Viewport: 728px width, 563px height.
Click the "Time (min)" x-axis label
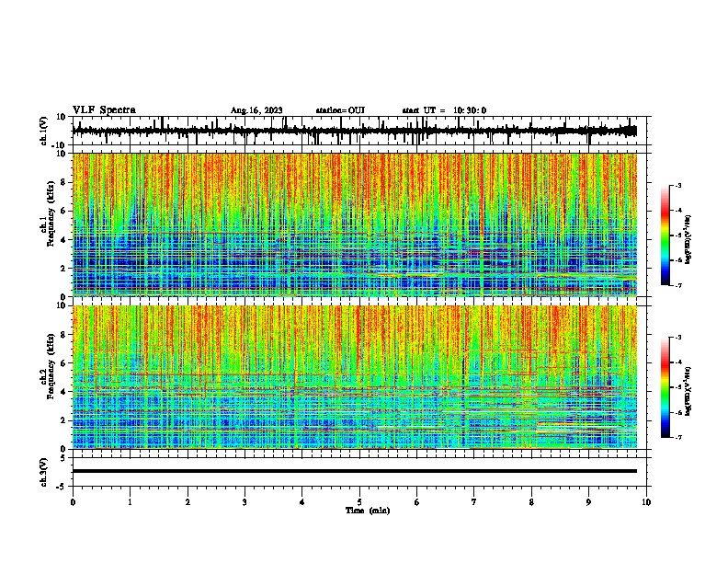368,511
